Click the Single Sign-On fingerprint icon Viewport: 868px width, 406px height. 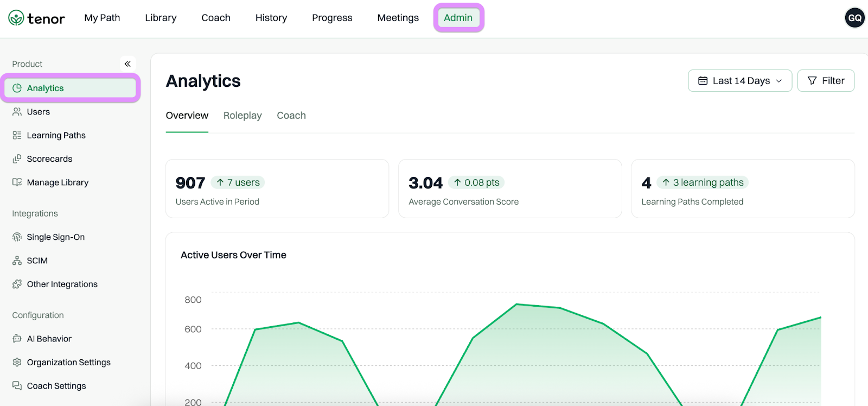[x=17, y=237]
